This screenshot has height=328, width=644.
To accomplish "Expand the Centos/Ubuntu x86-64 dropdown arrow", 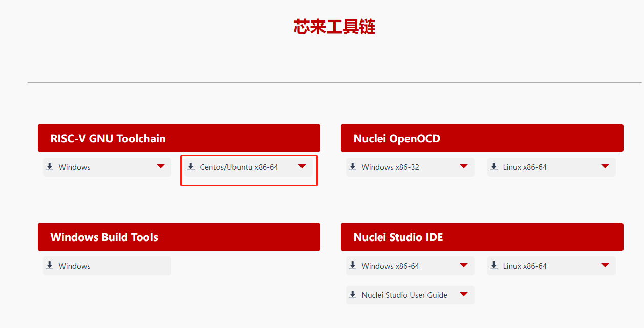I will [302, 166].
